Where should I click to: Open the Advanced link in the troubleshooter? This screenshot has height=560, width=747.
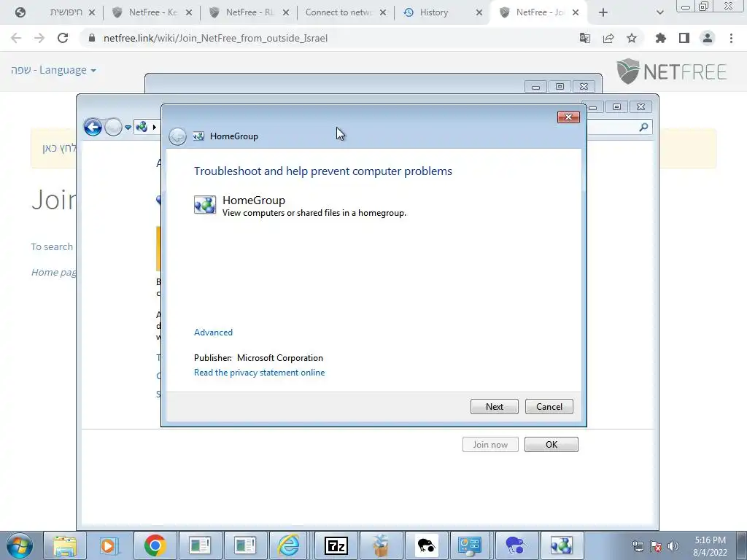coord(213,332)
